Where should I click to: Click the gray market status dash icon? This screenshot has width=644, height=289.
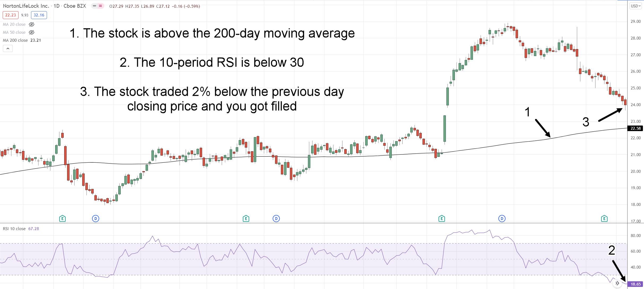(x=94, y=6)
